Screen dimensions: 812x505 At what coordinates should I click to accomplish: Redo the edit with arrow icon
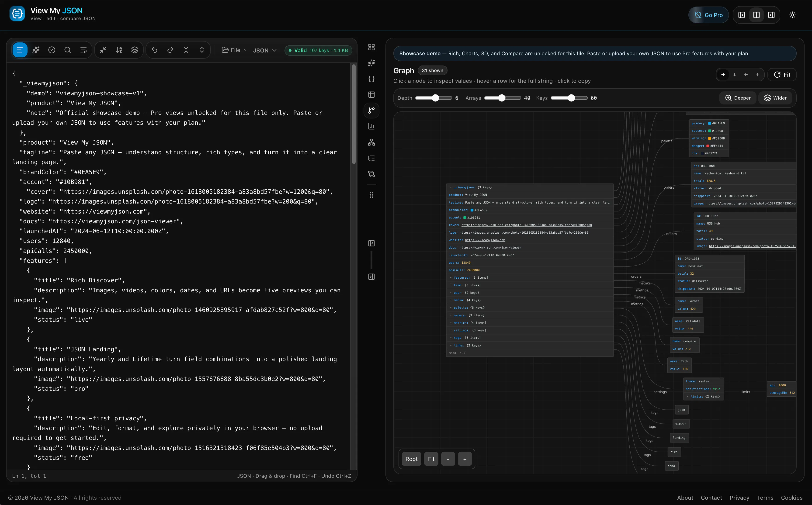coord(170,50)
